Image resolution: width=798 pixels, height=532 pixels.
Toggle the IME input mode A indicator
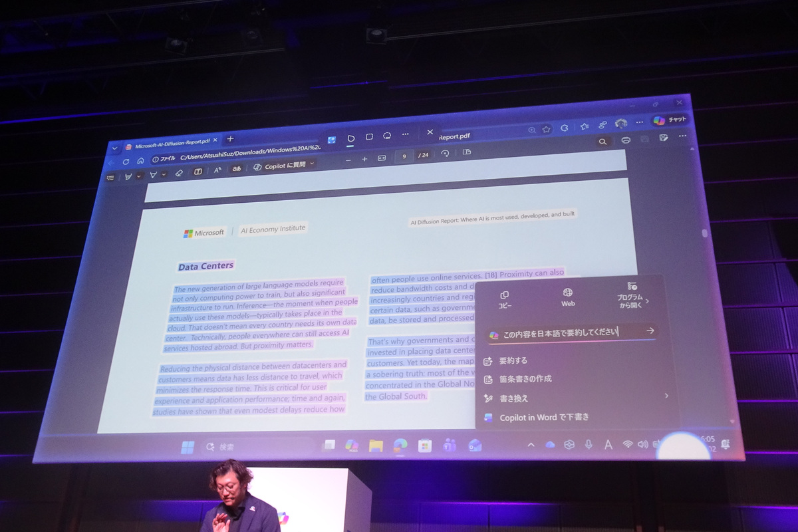tap(608, 444)
